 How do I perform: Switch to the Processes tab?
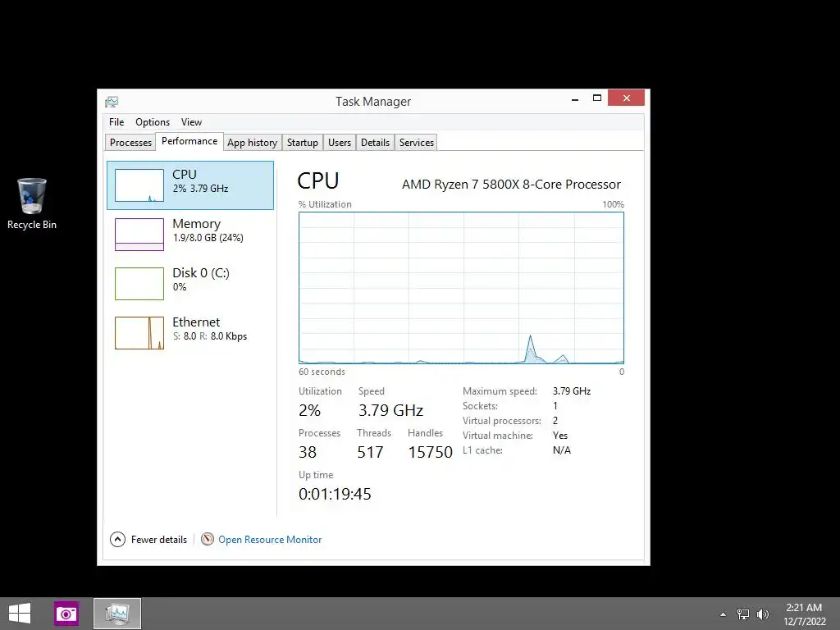pos(130,143)
